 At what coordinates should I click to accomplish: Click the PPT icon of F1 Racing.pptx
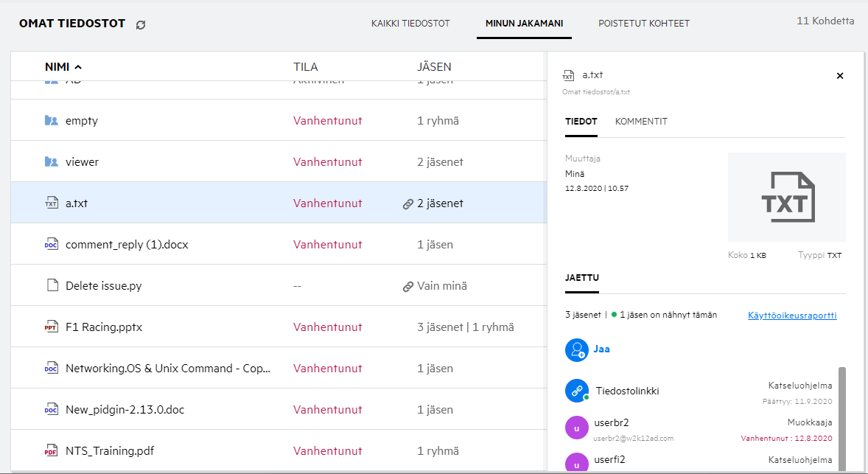(52, 327)
